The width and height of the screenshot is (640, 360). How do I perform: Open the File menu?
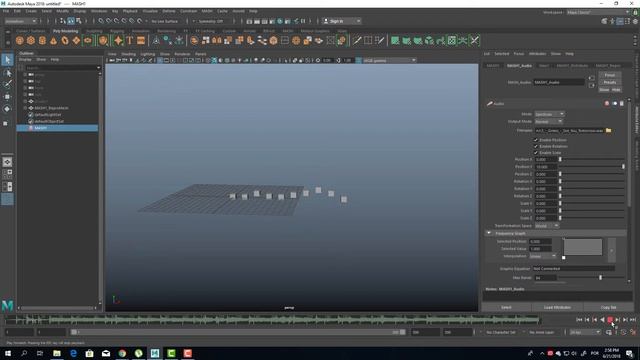coord(6,11)
